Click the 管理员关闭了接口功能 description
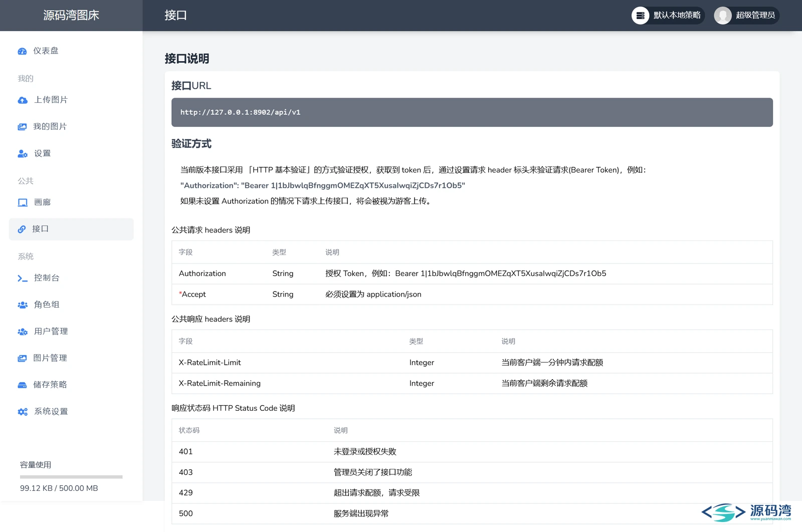802x532 pixels. tap(373, 472)
